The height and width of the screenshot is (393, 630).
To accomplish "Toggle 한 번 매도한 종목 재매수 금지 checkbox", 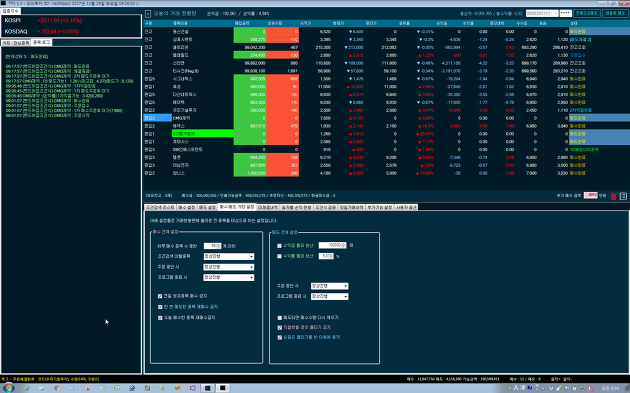I will pos(160,307).
